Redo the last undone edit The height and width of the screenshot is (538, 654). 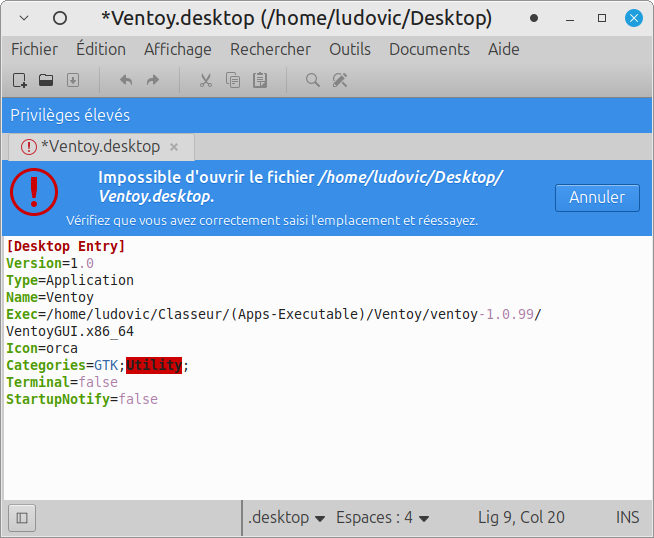pyautogui.click(x=153, y=80)
